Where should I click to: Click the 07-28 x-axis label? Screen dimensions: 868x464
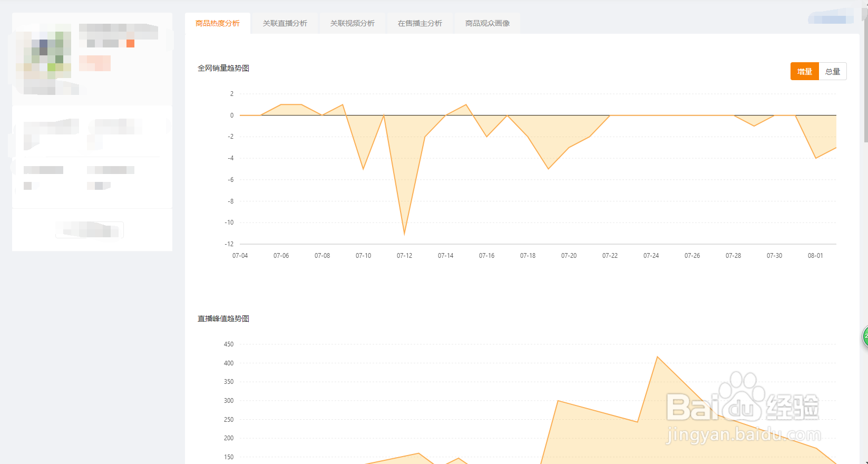tap(733, 256)
